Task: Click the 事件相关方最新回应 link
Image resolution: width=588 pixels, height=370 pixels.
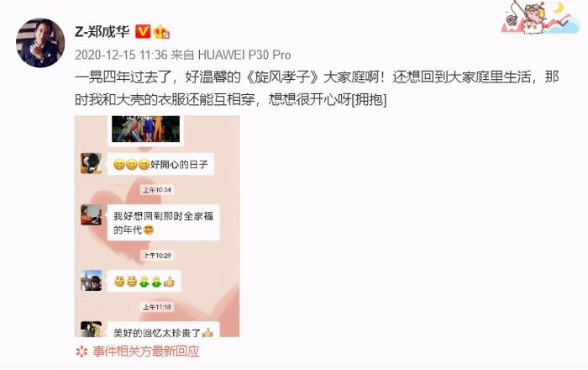Action: [146, 351]
